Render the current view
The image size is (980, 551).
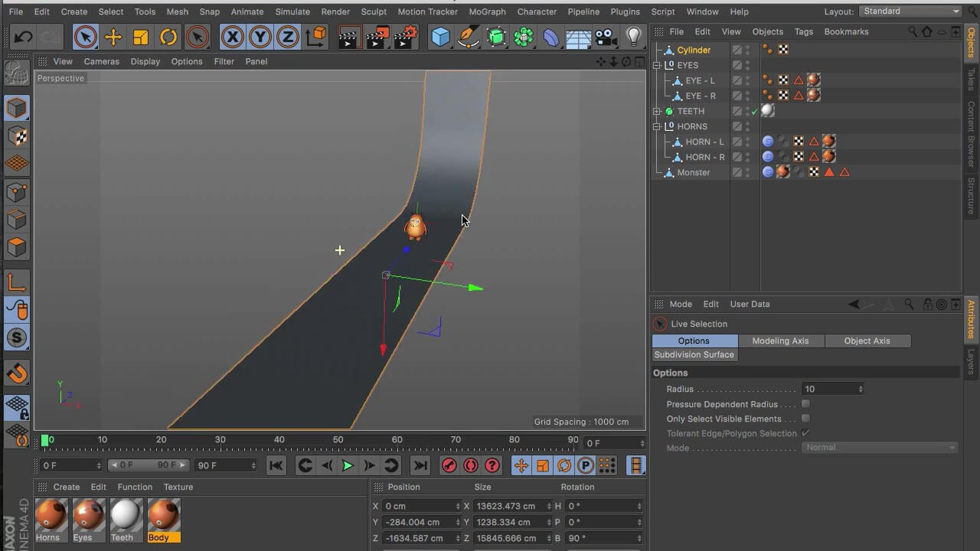(349, 37)
